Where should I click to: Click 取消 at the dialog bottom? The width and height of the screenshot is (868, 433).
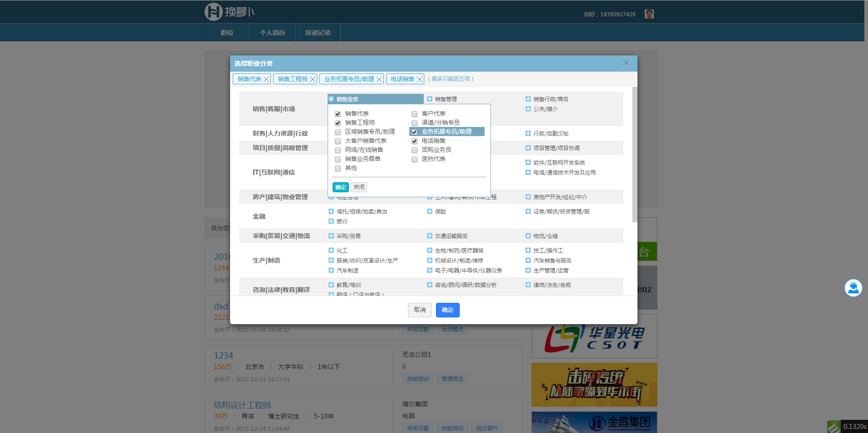coord(420,310)
